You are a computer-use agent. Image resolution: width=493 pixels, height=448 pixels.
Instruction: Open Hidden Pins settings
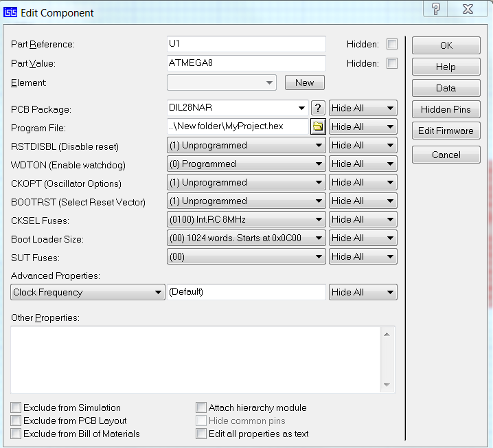pyautogui.click(x=446, y=109)
